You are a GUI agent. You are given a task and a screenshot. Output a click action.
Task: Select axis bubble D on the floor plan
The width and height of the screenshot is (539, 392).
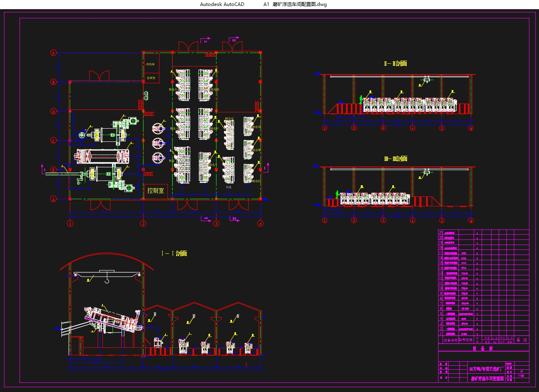[53, 111]
